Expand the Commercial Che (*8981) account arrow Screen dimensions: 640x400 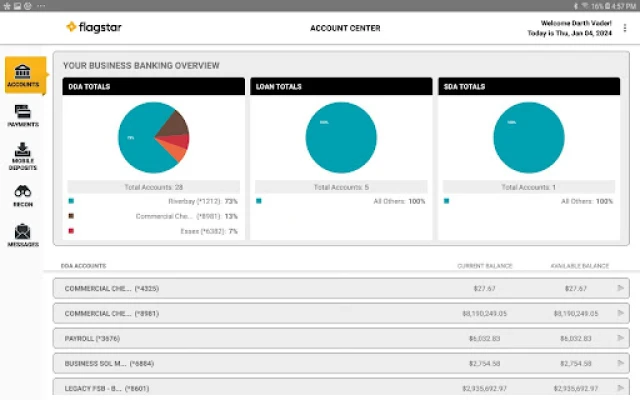[x=620, y=313]
